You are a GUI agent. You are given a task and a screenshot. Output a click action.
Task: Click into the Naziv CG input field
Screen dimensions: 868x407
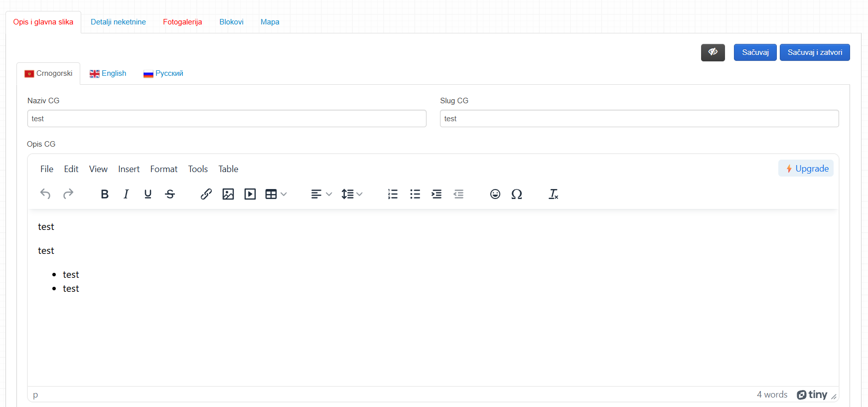(x=227, y=119)
